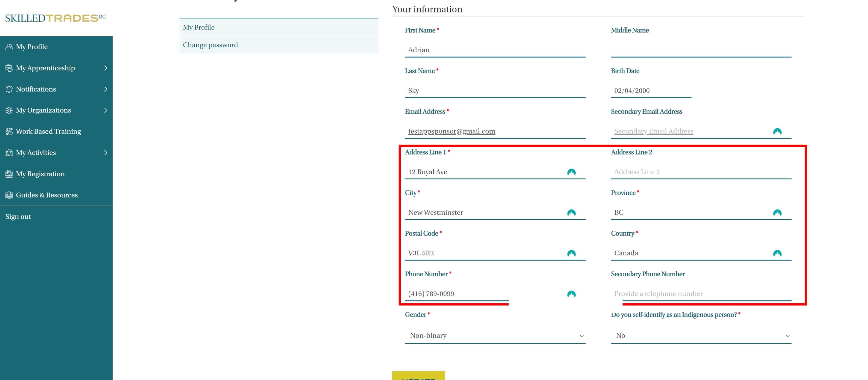
Task: Click the Guides & Resources book icon
Action: 9,195
